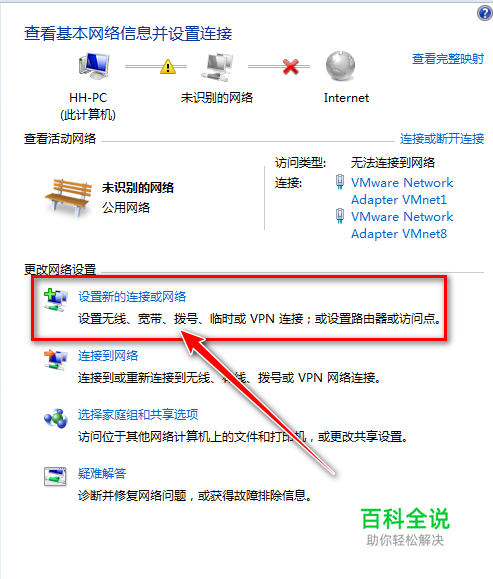The width and height of the screenshot is (493, 579).
Task: Click the connect to network icon
Action: click(55, 359)
